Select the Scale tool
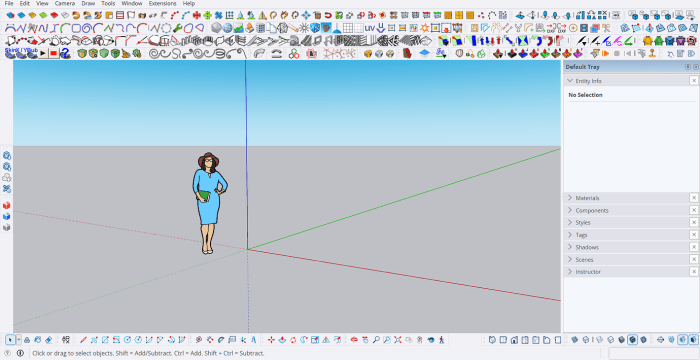This screenshot has height=360, width=700. (x=315, y=340)
